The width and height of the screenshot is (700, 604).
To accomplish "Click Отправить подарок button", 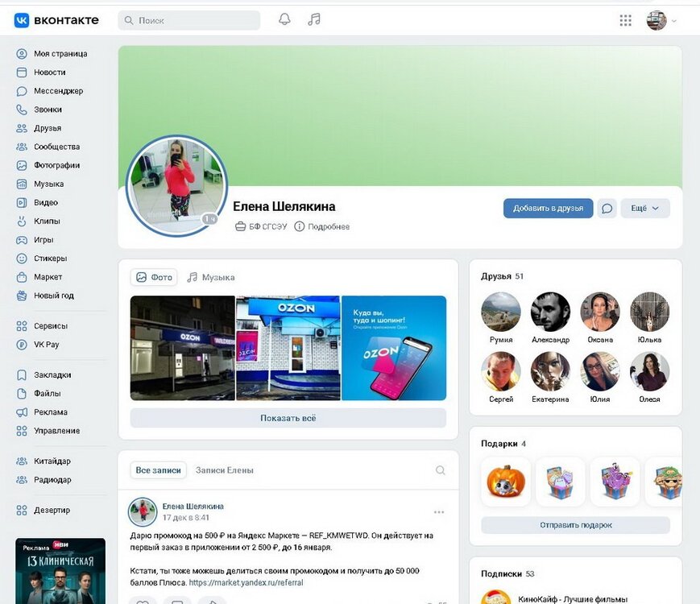I will 575,525.
